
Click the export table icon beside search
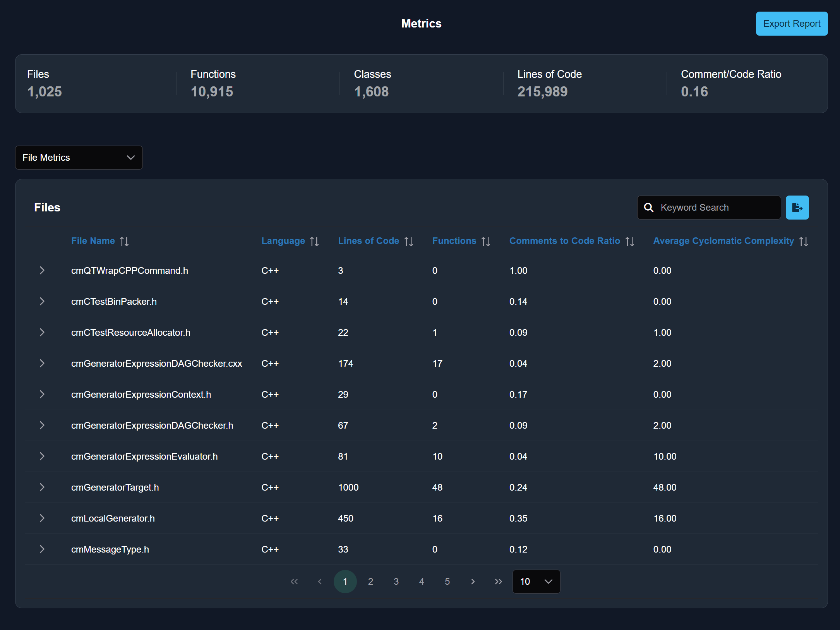797,208
